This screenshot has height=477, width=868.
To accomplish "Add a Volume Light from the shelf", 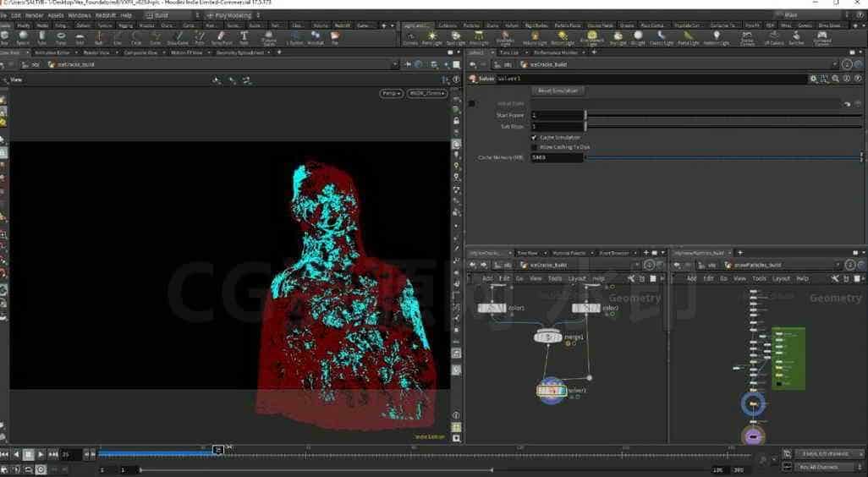I will click(535, 37).
